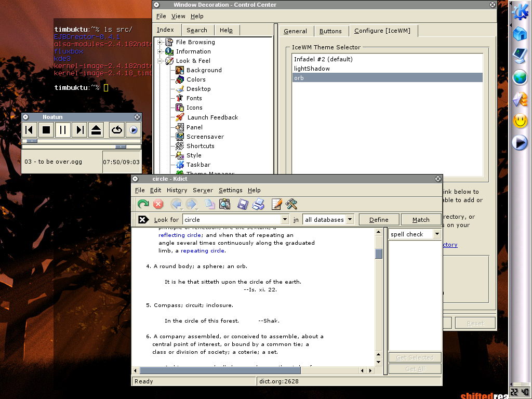Open K menu in side panel
The width and height of the screenshot is (532, 399).
(x=520, y=11)
